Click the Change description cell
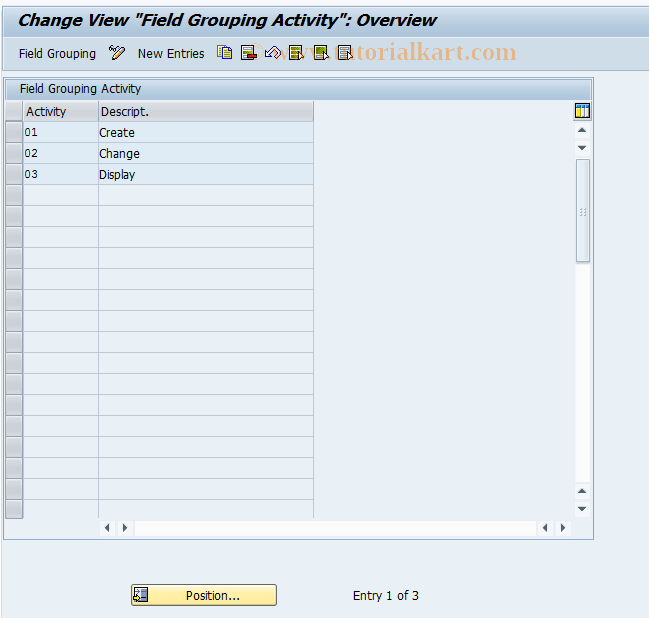 tap(206, 154)
